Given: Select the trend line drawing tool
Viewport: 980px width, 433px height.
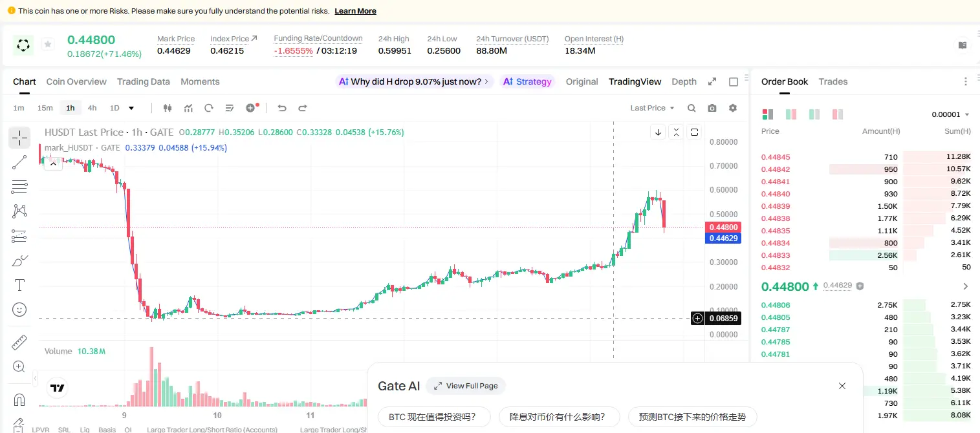Looking at the screenshot, I should [x=19, y=162].
